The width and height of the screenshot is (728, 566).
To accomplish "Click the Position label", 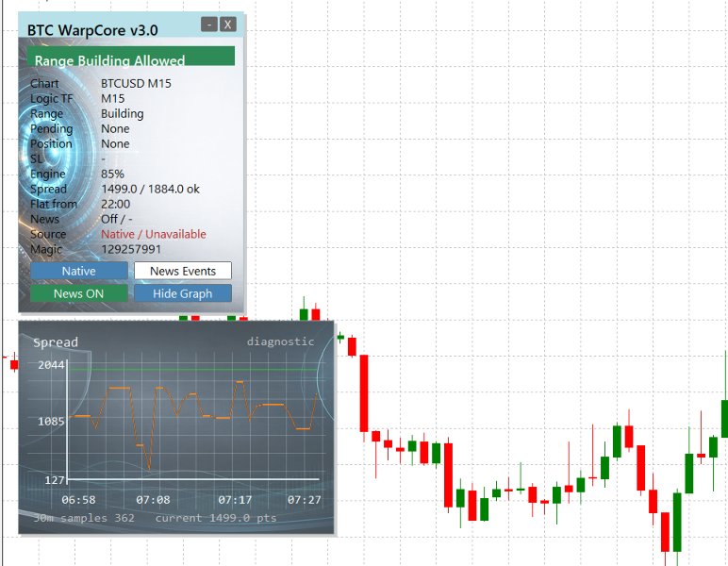I will [51, 144].
